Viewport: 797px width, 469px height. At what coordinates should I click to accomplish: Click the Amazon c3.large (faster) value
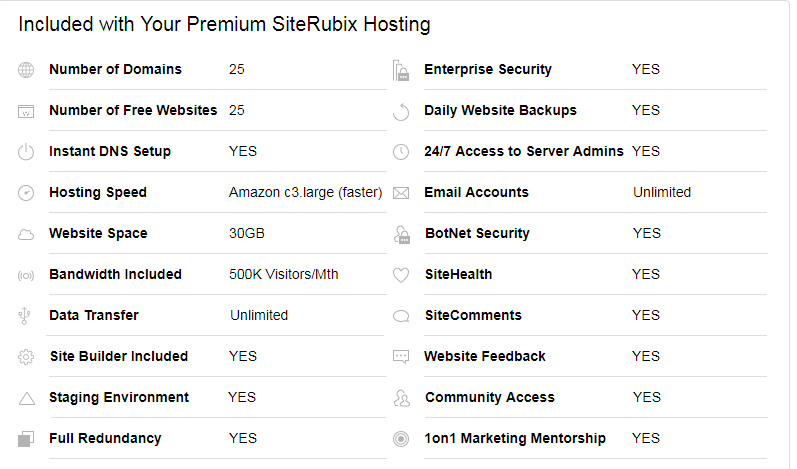coord(305,193)
